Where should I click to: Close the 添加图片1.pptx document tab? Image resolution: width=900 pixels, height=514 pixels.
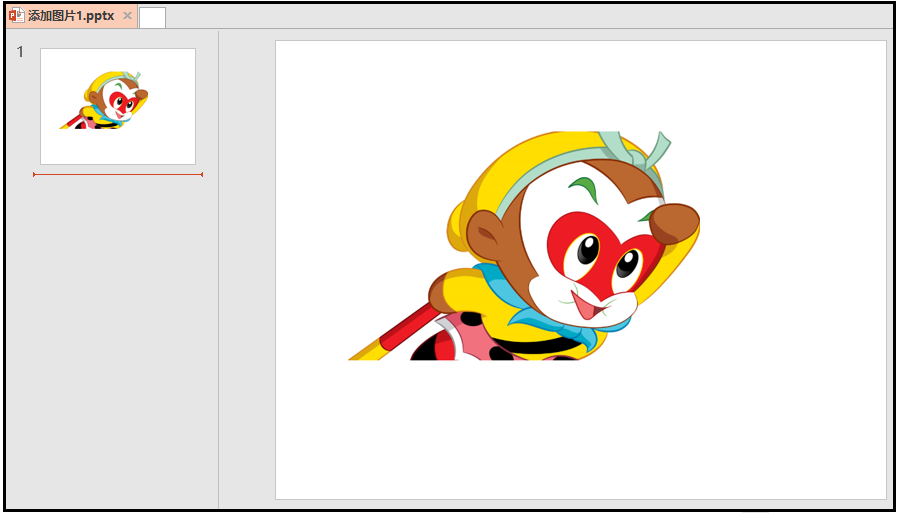point(127,17)
